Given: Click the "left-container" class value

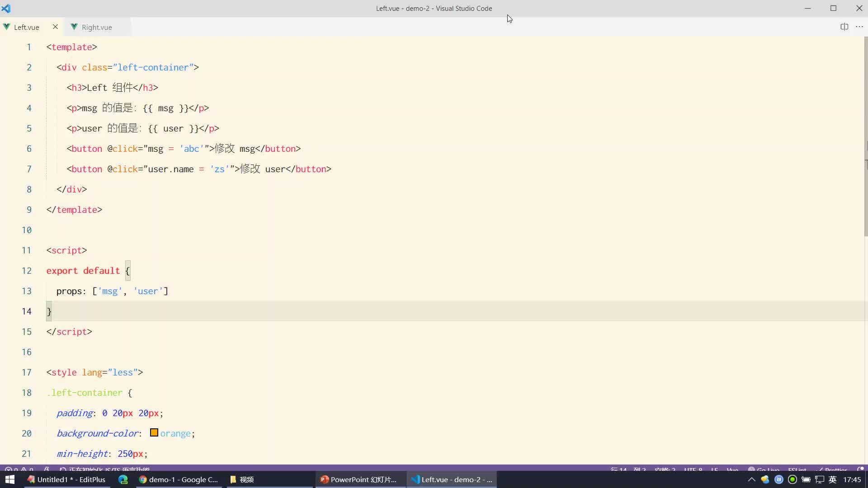Looking at the screenshot, I should (153, 67).
